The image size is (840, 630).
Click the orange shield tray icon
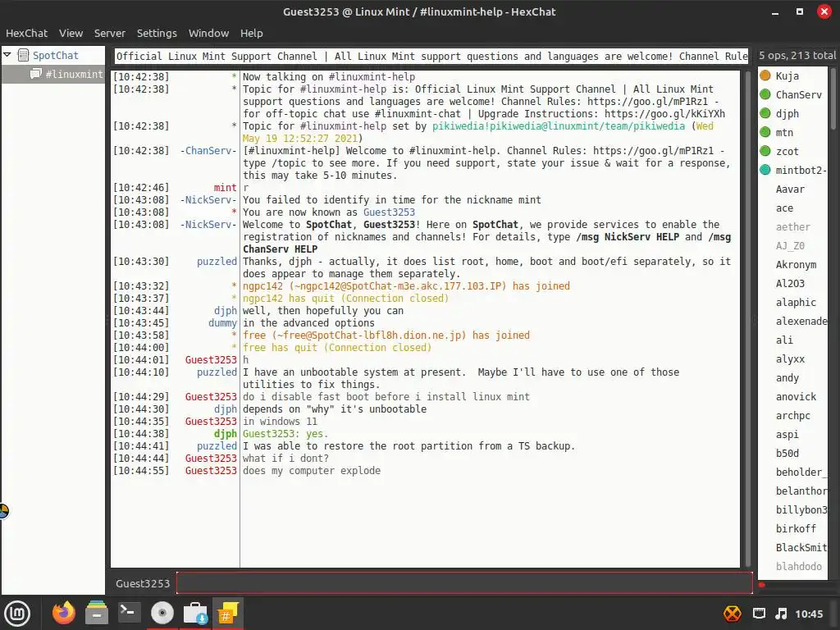(x=733, y=614)
